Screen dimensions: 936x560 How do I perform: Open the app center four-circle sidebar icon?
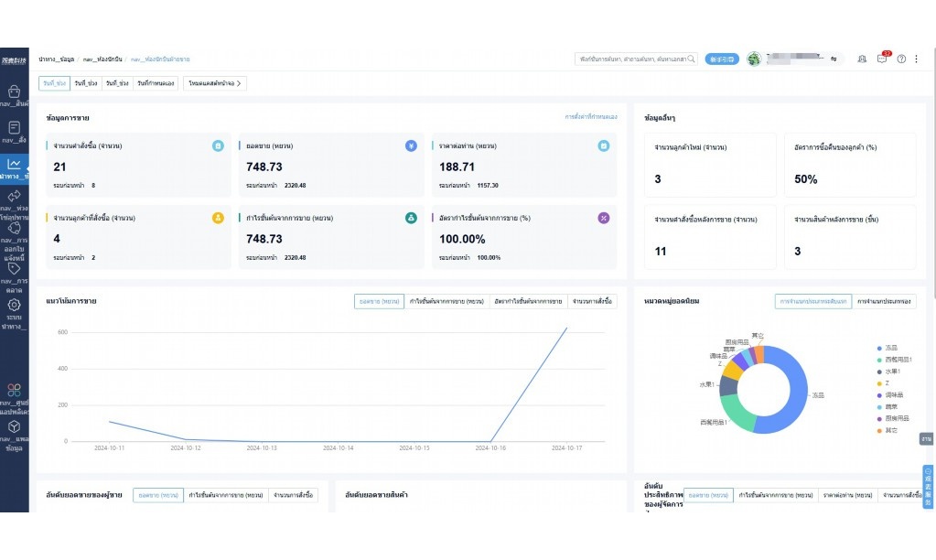pos(14,390)
